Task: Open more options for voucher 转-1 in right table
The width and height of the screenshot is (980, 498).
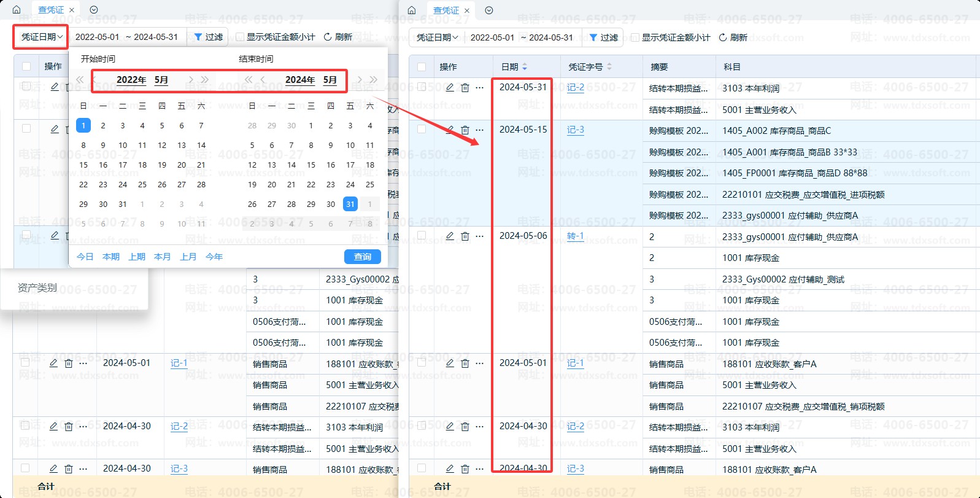Action: pyautogui.click(x=480, y=236)
